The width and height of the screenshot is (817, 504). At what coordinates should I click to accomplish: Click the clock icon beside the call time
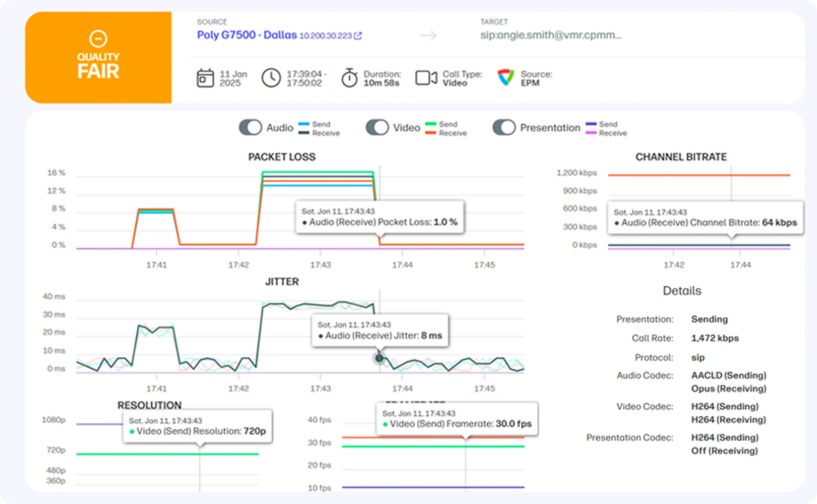click(271, 78)
